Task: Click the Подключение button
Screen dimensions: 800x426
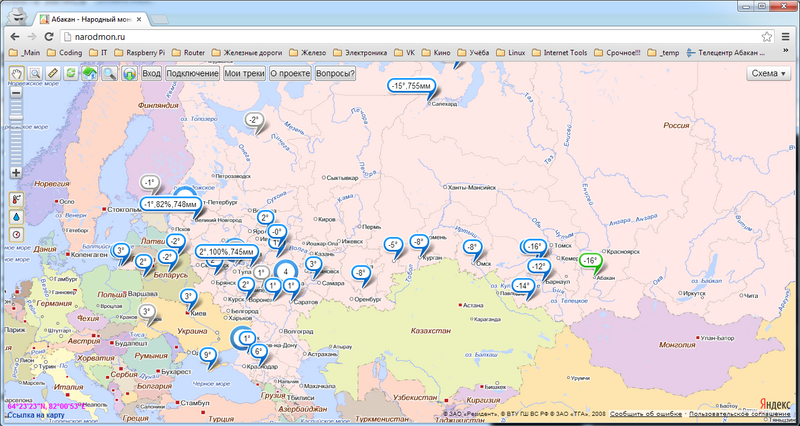Action: (x=192, y=73)
